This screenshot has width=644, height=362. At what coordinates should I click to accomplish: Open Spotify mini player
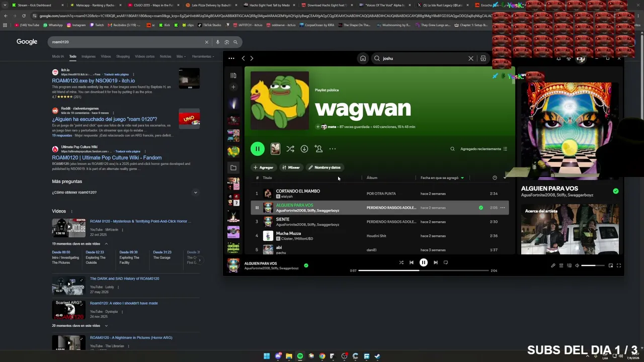click(x=611, y=265)
